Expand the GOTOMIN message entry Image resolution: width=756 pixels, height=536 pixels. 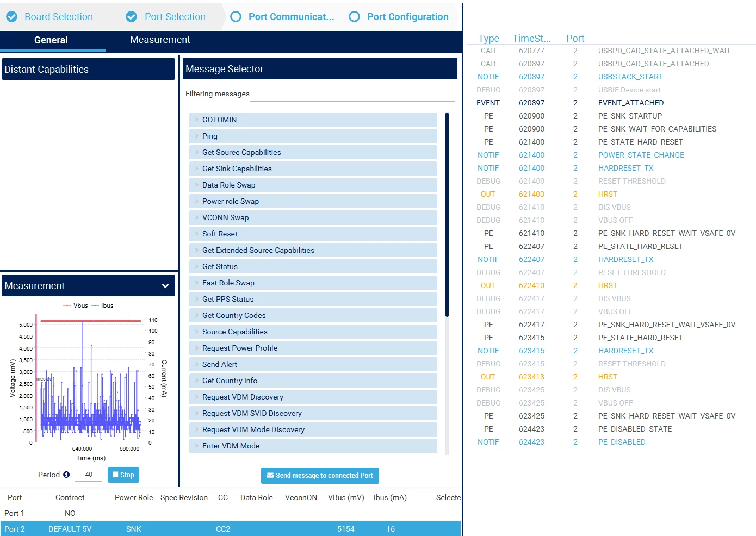tap(313, 120)
